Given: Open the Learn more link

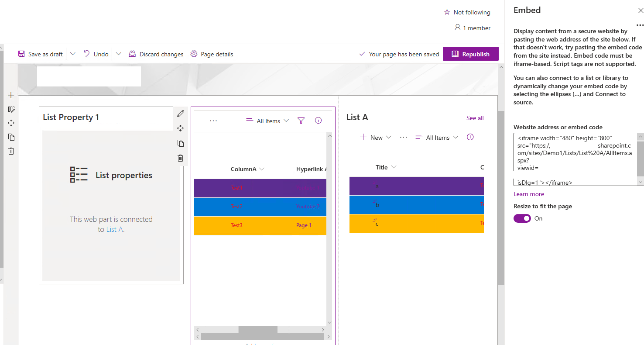Looking at the screenshot, I should pos(529,194).
